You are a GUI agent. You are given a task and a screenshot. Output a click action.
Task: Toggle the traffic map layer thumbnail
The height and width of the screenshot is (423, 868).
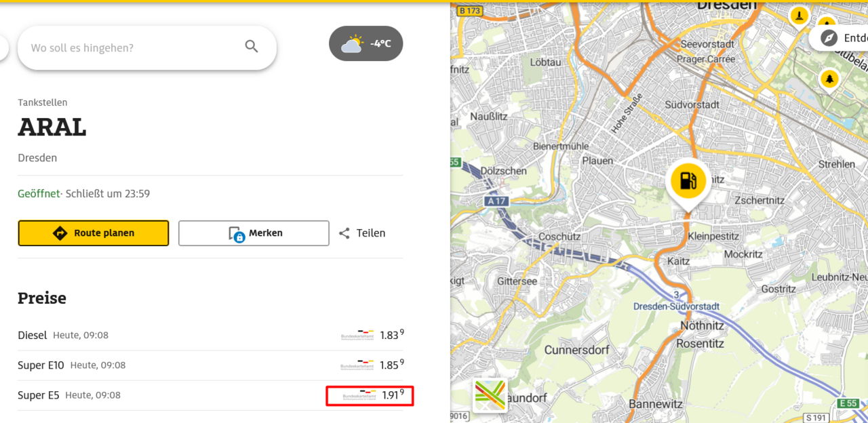pos(490,395)
